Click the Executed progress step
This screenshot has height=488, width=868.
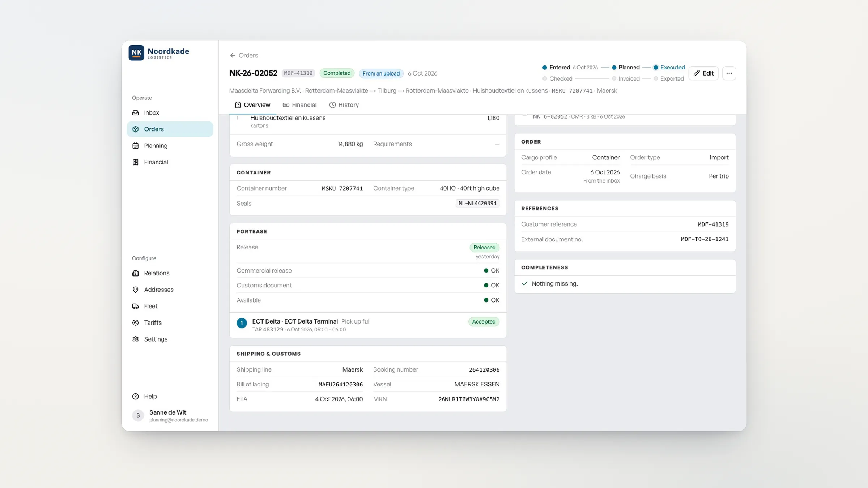(x=669, y=68)
